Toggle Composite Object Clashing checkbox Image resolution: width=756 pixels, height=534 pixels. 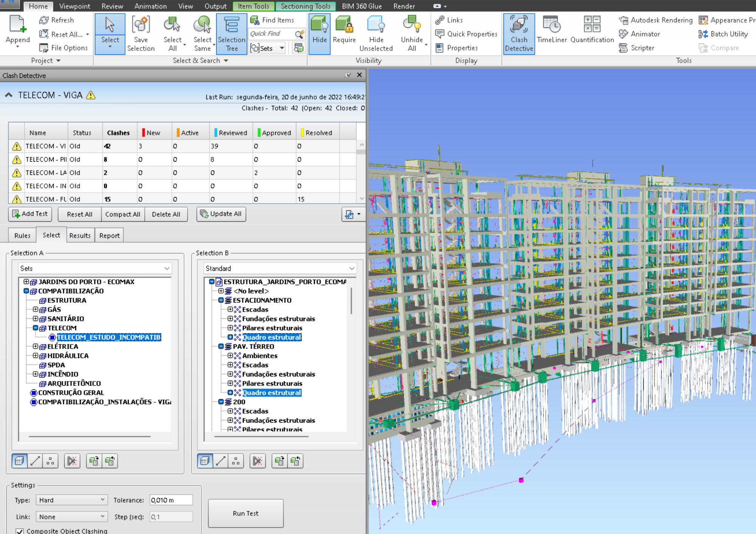[20, 531]
